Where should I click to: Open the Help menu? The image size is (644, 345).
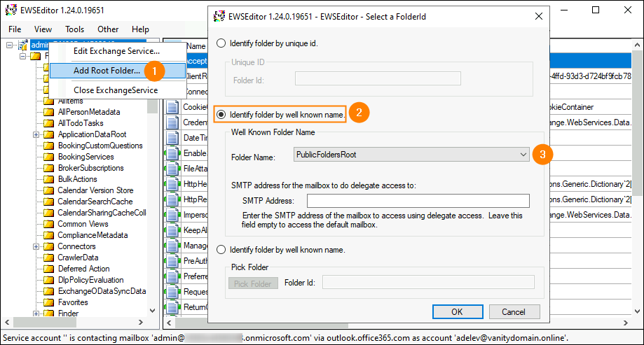click(x=140, y=29)
